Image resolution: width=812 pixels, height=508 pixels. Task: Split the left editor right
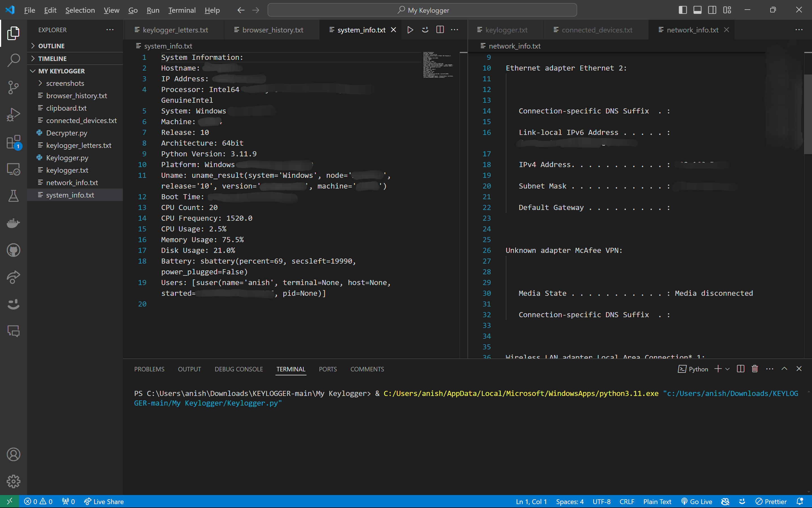(x=440, y=30)
